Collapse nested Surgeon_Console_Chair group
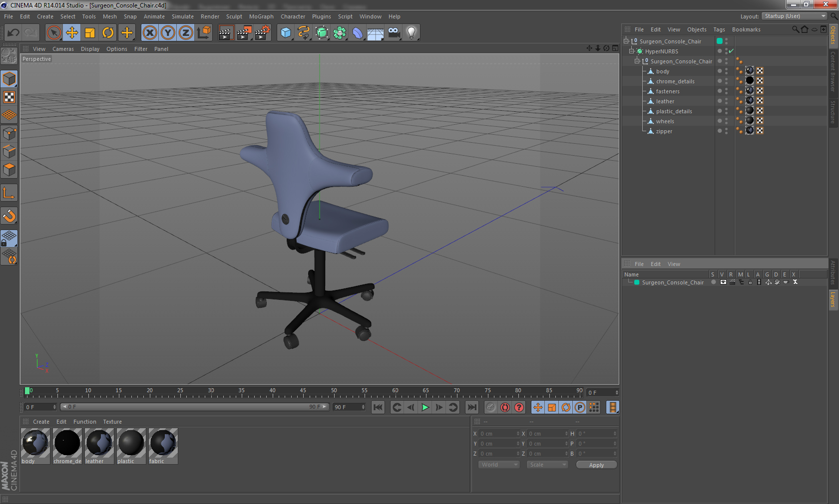 637,61
